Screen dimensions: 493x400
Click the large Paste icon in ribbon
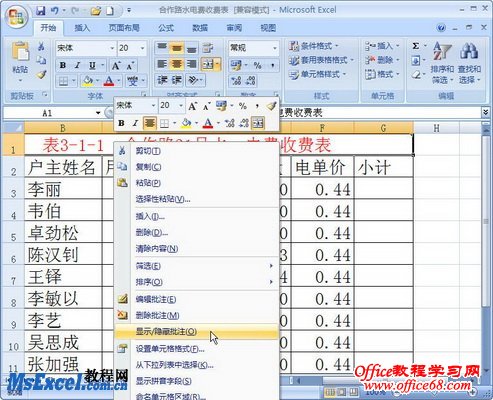tap(20, 52)
